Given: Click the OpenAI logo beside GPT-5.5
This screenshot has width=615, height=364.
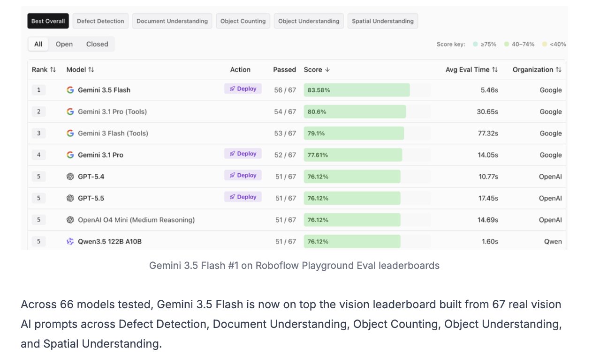Looking at the screenshot, I should [x=70, y=198].
